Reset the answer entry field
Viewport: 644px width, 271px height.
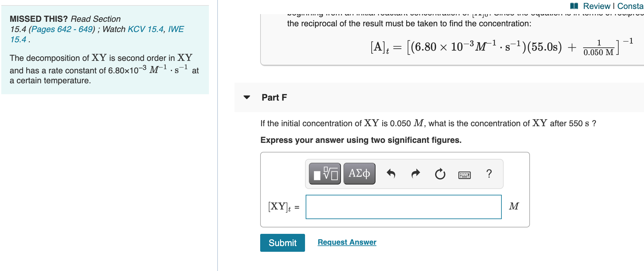[x=440, y=174]
